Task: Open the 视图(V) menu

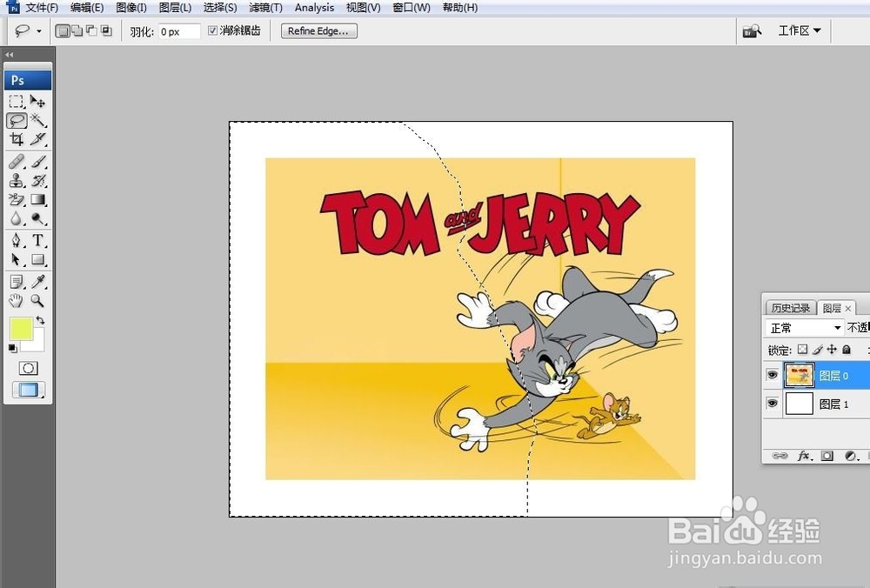Action: [x=364, y=8]
